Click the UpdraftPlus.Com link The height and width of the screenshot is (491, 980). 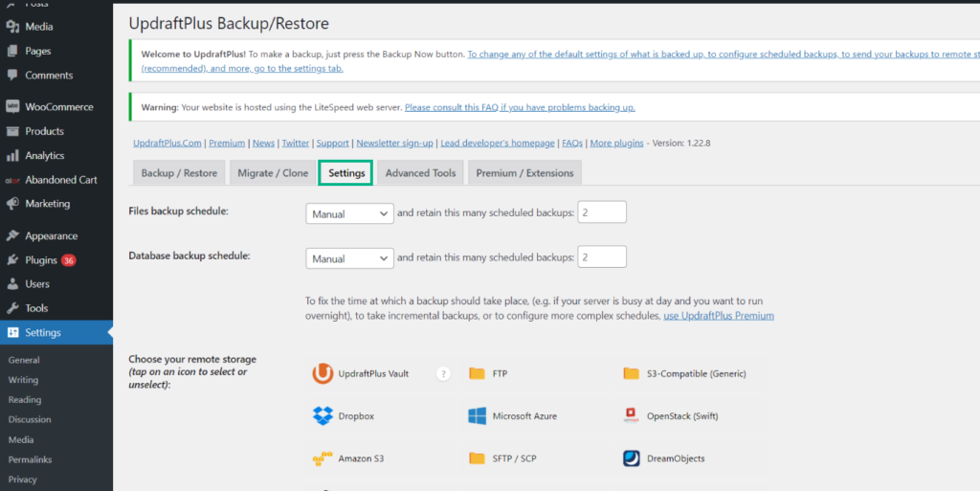point(167,143)
